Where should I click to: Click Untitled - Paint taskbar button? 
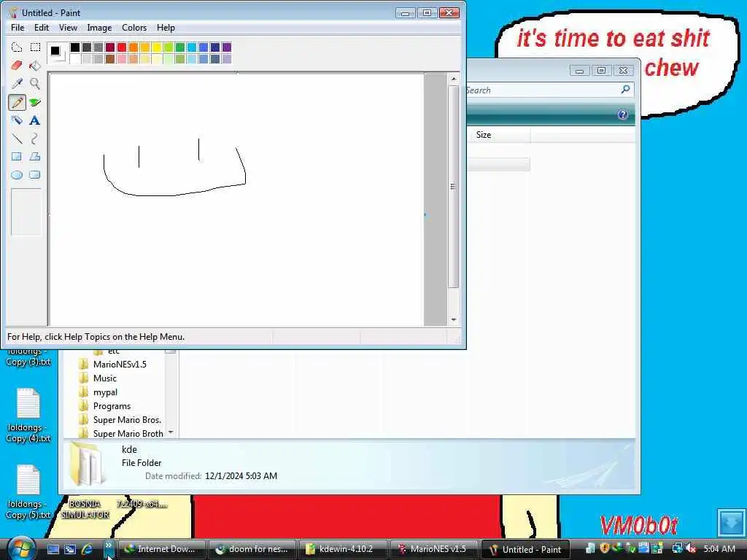(x=525, y=549)
